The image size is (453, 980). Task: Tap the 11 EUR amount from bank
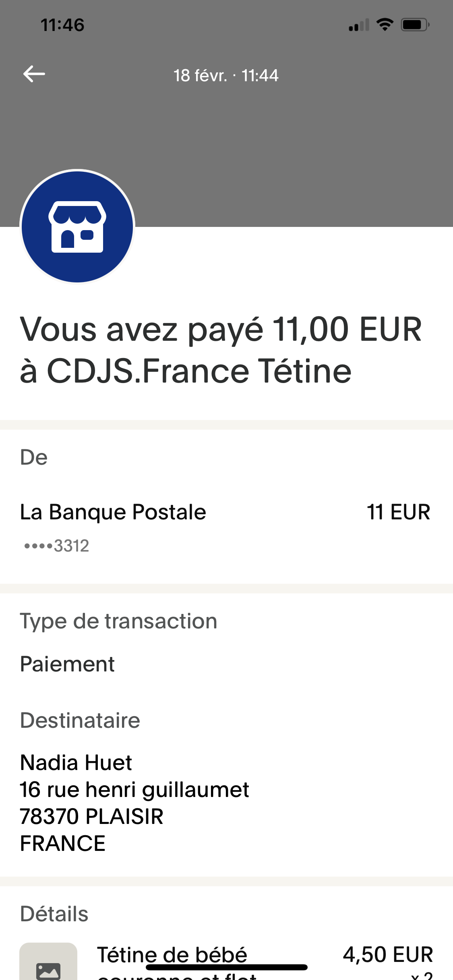point(398,512)
